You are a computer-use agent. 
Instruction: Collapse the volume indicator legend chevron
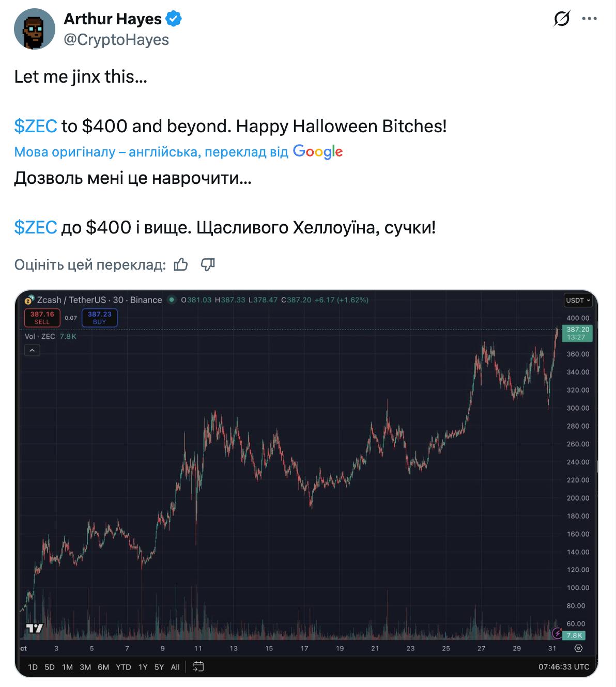point(32,351)
